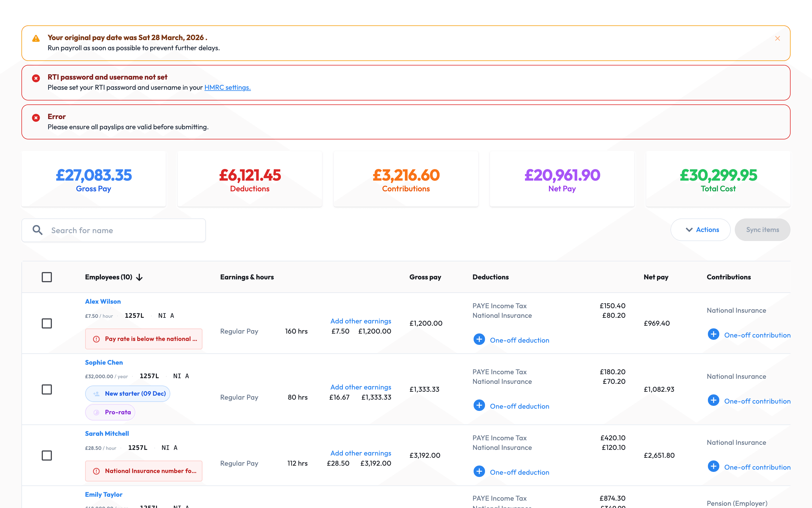Open Sarah Mitchell's employee profile
The image size is (812, 508).
click(x=107, y=433)
